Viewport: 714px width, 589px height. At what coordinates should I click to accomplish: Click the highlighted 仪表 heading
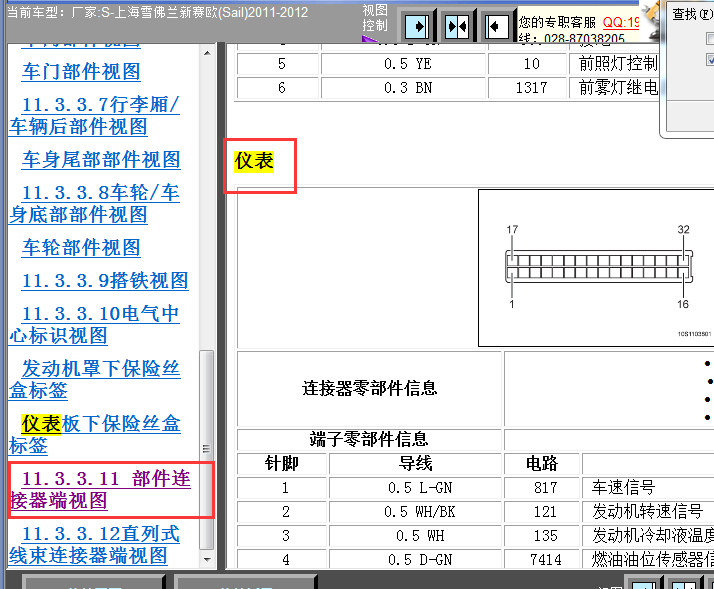pyautogui.click(x=254, y=161)
